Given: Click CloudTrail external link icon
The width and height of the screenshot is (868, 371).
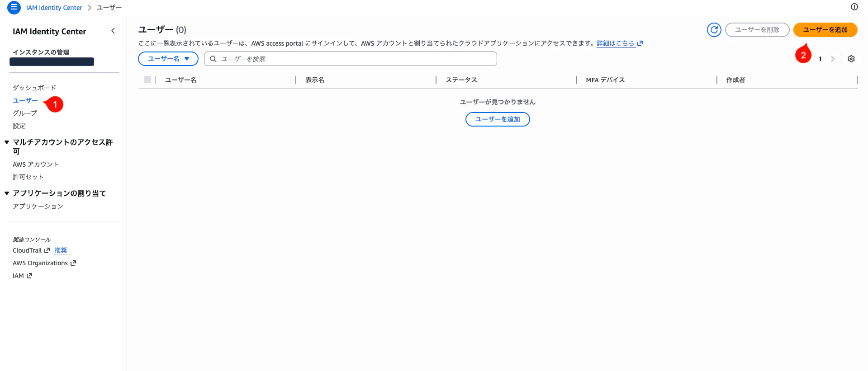Looking at the screenshot, I should click(x=47, y=250).
